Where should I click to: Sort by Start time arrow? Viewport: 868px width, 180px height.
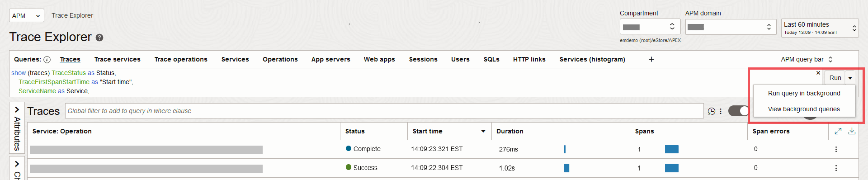pyautogui.click(x=483, y=131)
